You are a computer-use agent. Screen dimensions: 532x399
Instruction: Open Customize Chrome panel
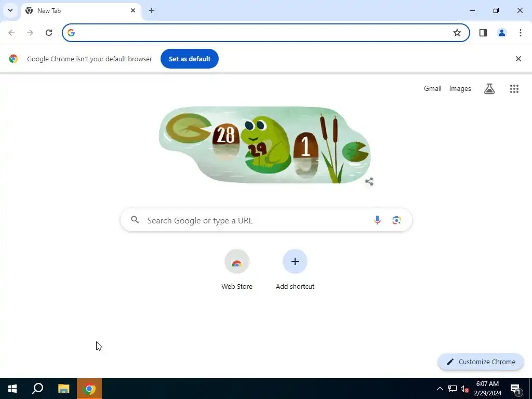click(x=481, y=362)
